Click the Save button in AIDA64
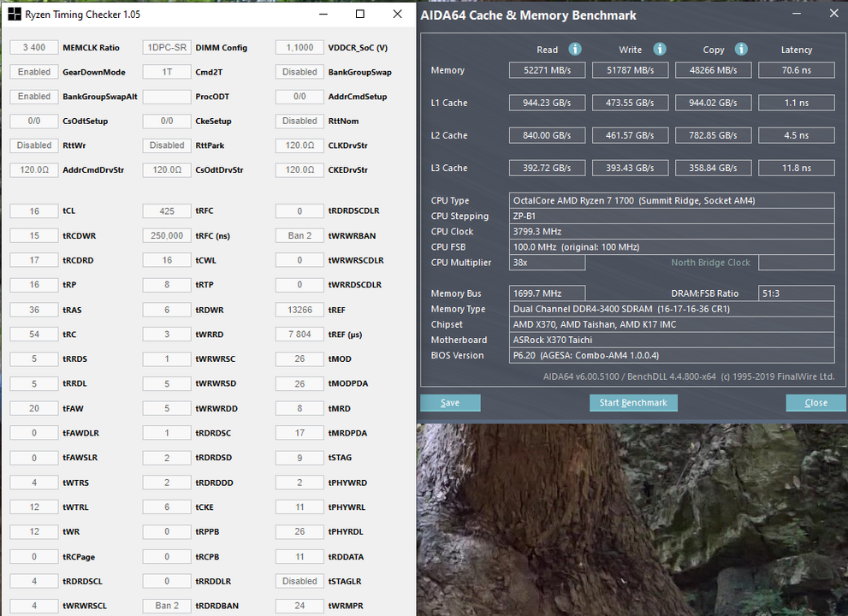The image size is (848, 616). [450, 402]
